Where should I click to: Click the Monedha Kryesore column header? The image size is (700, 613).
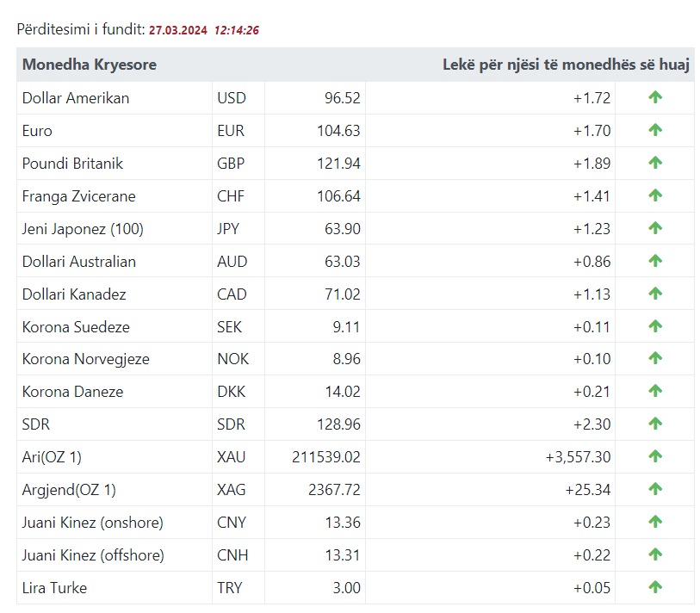(90, 65)
